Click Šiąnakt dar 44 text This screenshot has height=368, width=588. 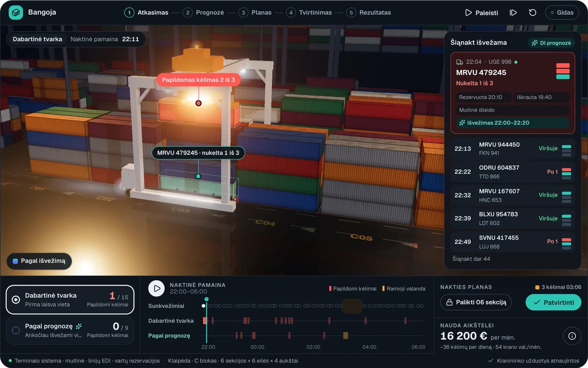471,259
